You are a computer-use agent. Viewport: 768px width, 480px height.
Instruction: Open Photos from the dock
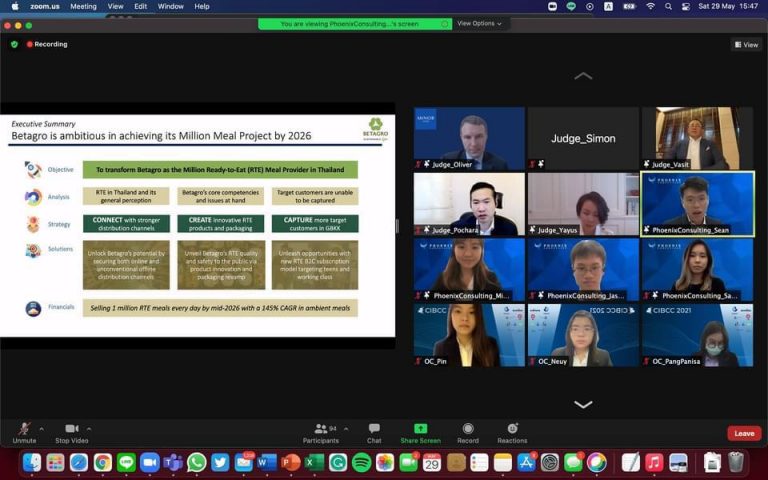[x=385, y=462]
